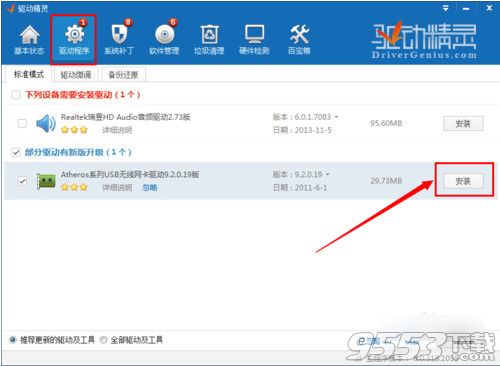
Task: Click the 驱动精灵 DriverGenius.com logo
Action: [424, 41]
